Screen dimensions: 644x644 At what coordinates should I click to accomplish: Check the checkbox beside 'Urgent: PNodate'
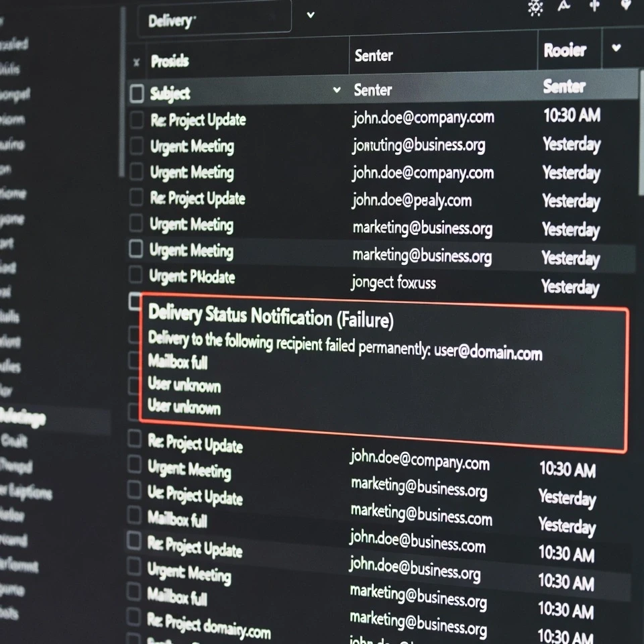click(x=137, y=274)
